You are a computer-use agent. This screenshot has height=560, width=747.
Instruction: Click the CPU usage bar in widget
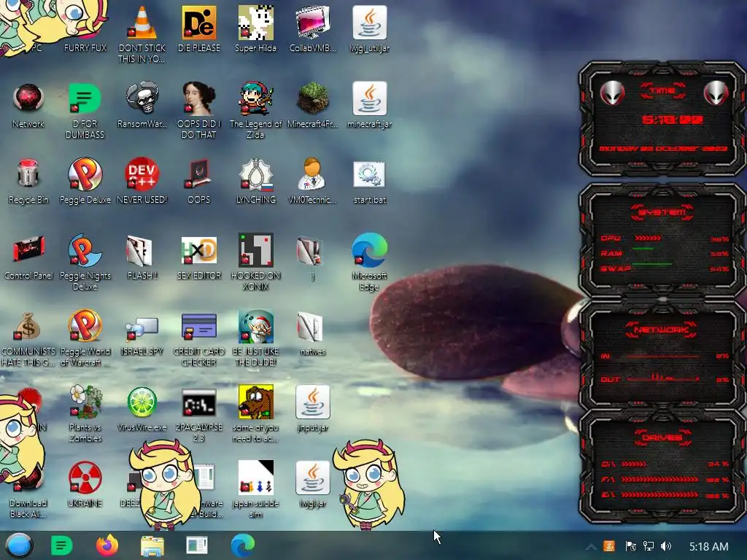648,238
